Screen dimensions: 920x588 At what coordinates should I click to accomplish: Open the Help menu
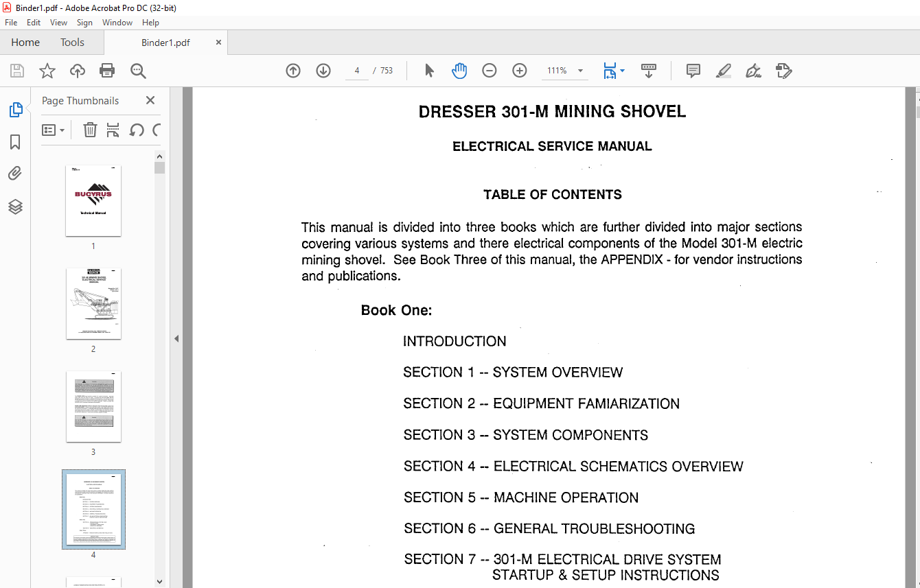pyautogui.click(x=150, y=23)
